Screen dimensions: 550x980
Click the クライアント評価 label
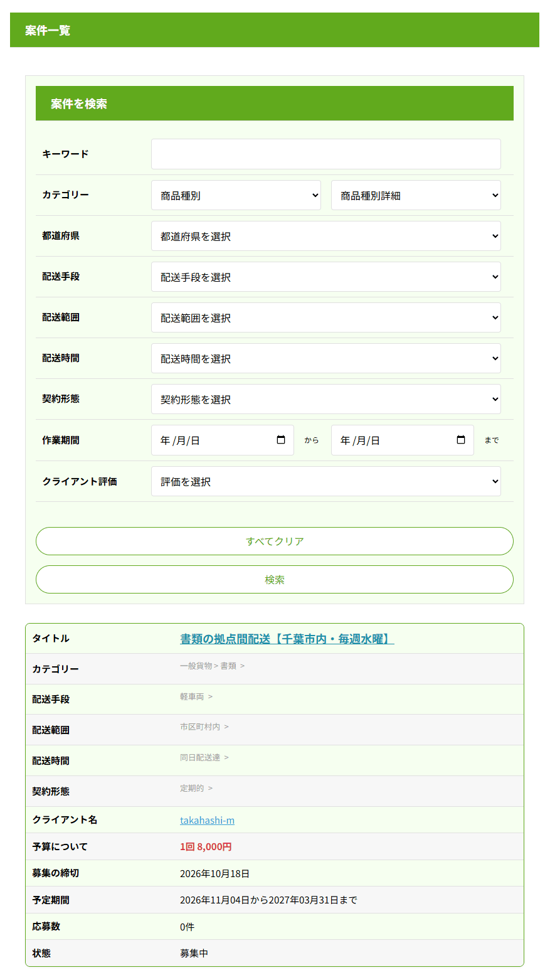pyautogui.click(x=80, y=481)
